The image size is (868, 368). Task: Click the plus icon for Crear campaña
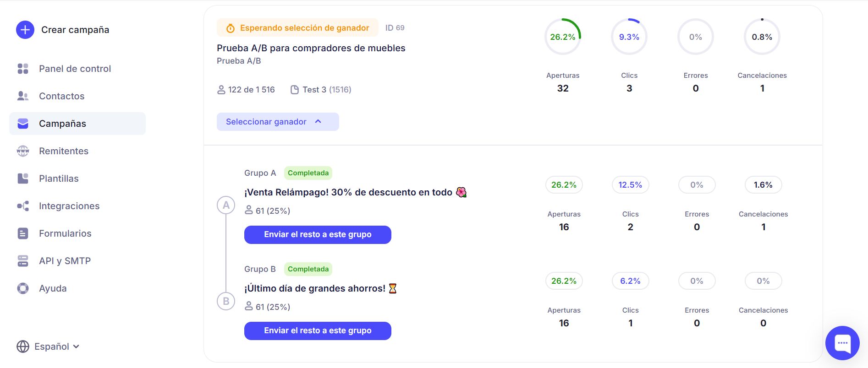pos(25,30)
